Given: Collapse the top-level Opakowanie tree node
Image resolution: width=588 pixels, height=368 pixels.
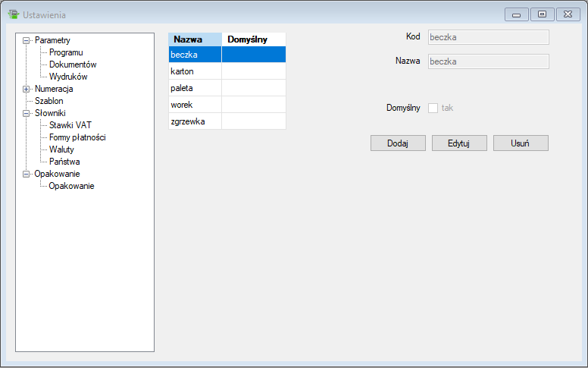Looking at the screenshot, I should 27,174.
